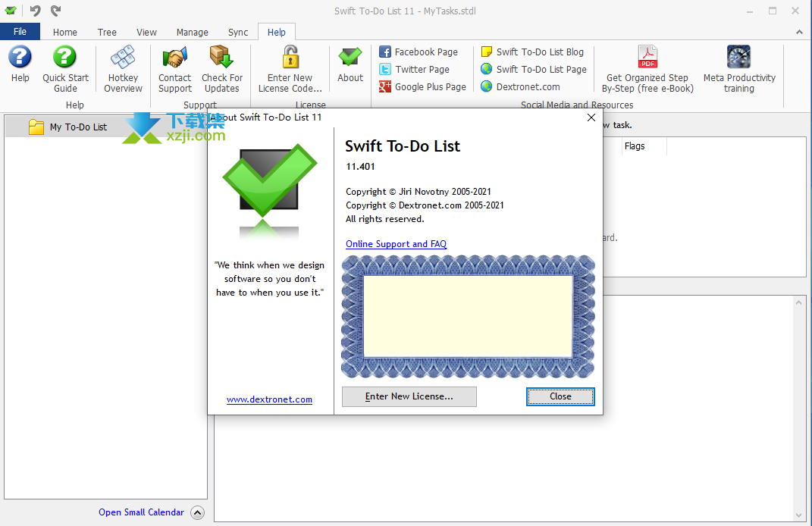Click the Redo icon in title bar
This screenshot has width=812, height=526.
click(x=56, y=11)
